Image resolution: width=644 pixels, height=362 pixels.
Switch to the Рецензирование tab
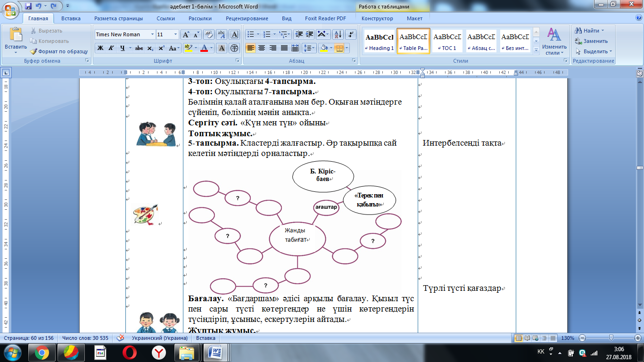[247, 18]
